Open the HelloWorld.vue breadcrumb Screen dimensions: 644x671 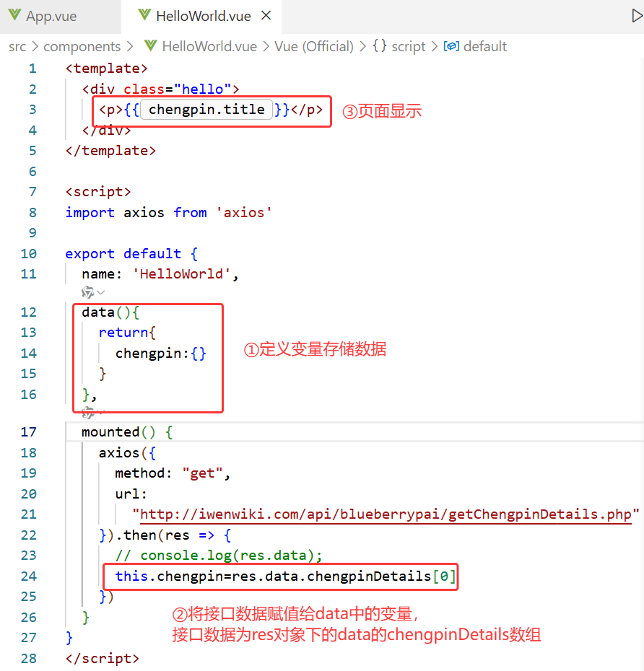[x=209, y=46]
